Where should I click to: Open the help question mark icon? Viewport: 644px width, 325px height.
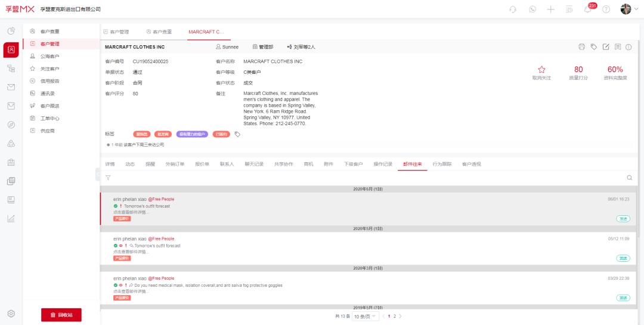[x=606, y=10]
